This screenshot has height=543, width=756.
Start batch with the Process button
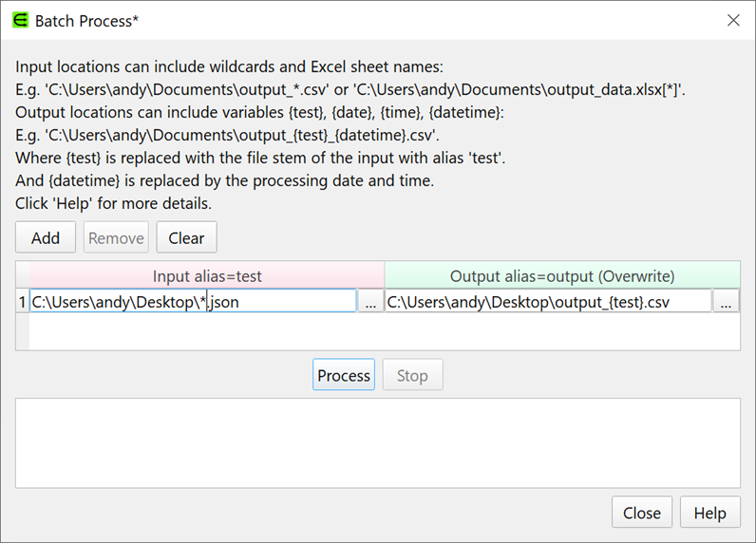point(344,376)
